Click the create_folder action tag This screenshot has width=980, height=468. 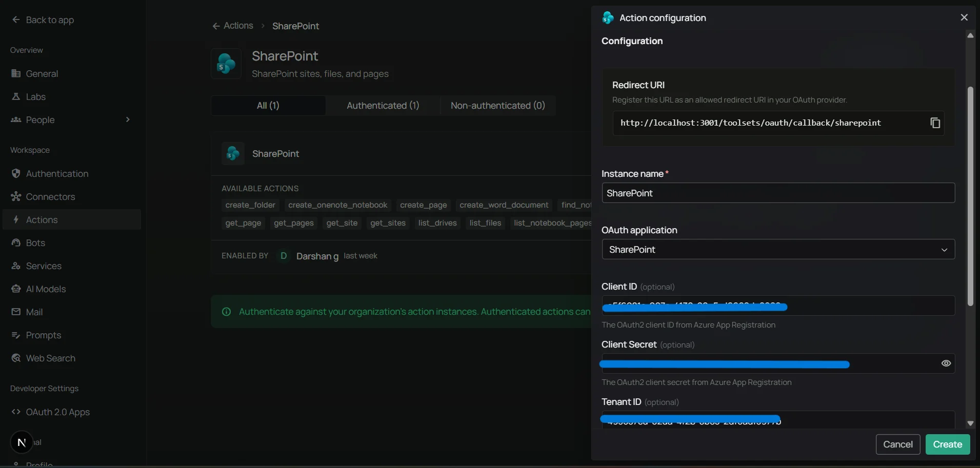click(250, 205)
